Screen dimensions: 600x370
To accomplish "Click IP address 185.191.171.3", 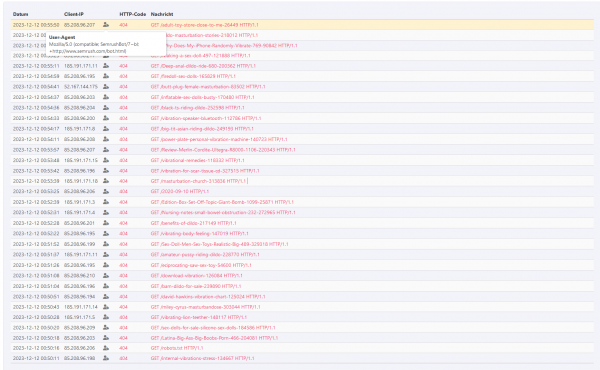I will [x=79, y=202].
